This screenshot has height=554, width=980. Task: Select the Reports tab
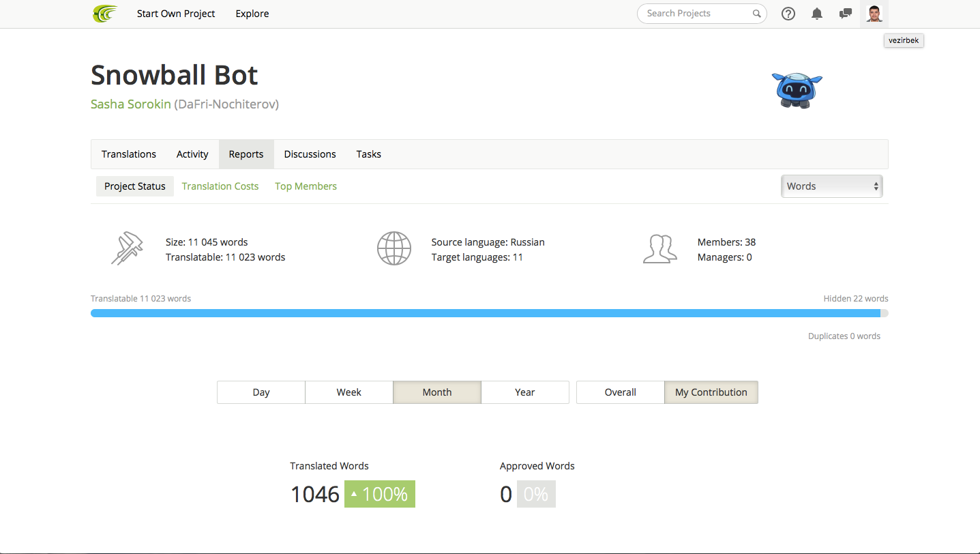click(246, 154)
